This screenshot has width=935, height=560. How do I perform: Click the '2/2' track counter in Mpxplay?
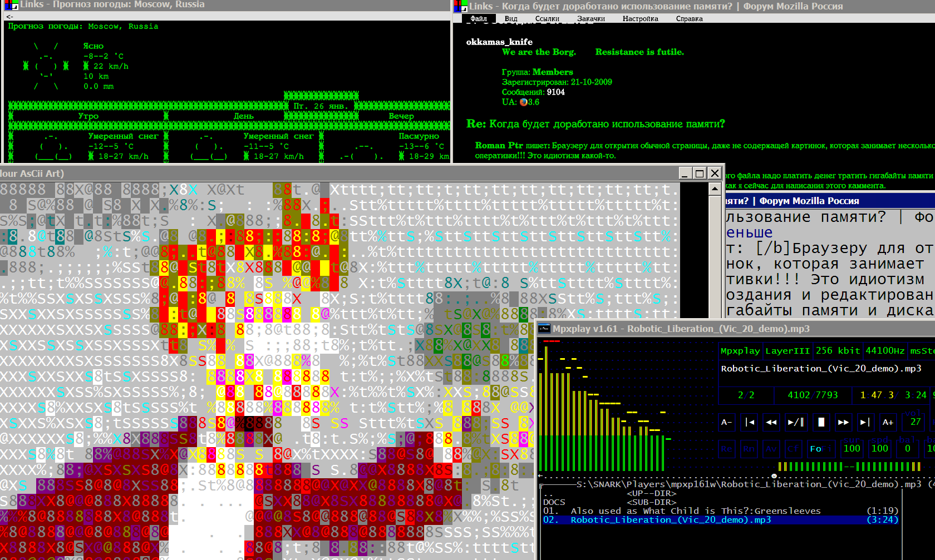[x=746, y=395]
